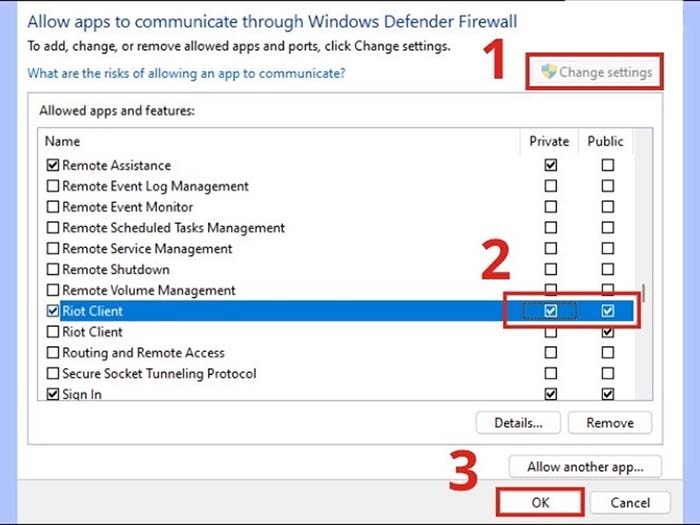The height and width of the screenshot is (525, 700).
Task: Select the Remote Assistance row text
Action: click(x=117, y=166)
